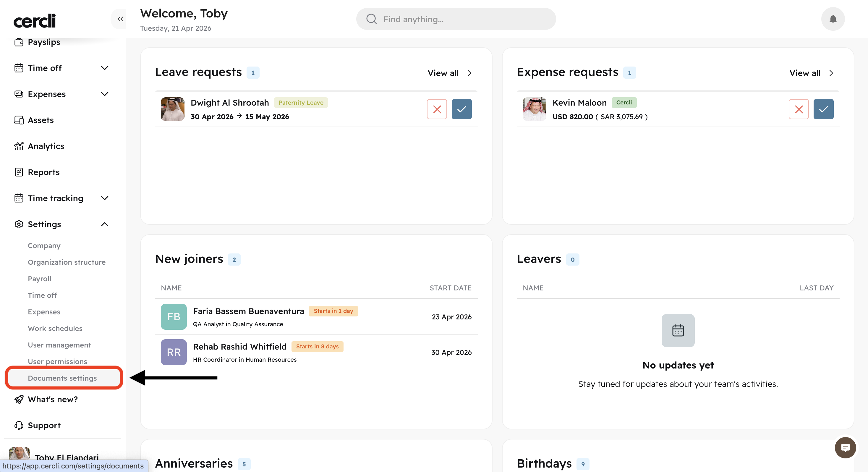Image resolution: width=868 pixels, height=472 pixels.
Task: Click the notifications bell icon
Action: tap(833, 19)
